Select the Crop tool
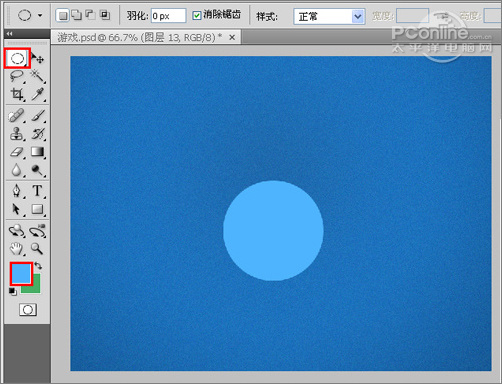 pyautogui.click(x=17, y=94)
